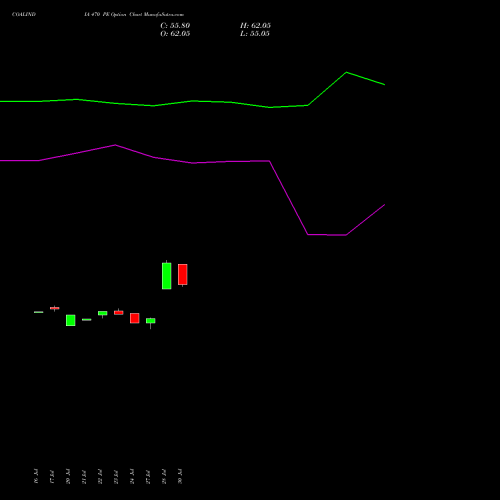Click the small red candle on 17 Jul

point(55,308)
